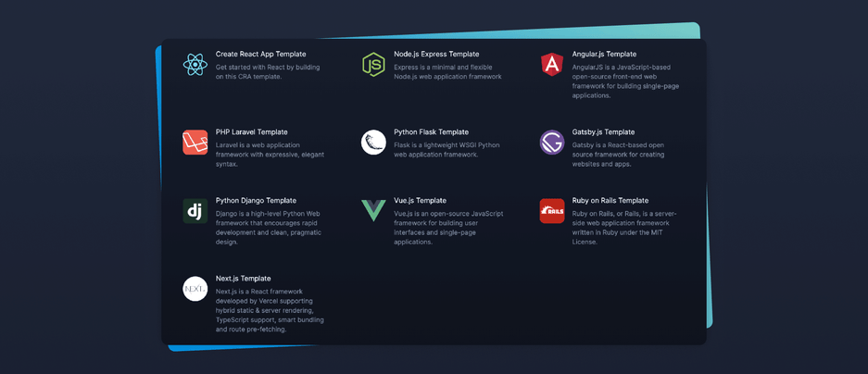Click description 'Django is a high-level Python Web'
Image resolution: width=868 pixels, height=374 pixels.
pos(268,214)
